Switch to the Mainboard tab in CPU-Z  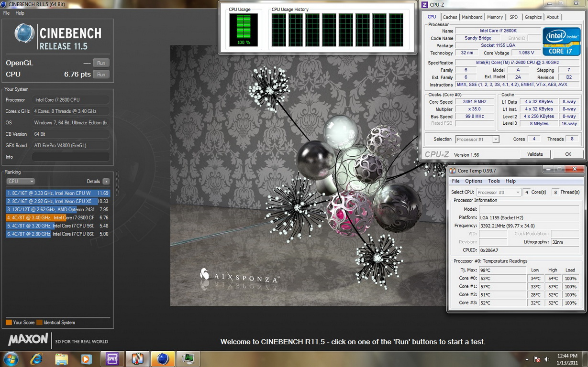tap(472, 17)
